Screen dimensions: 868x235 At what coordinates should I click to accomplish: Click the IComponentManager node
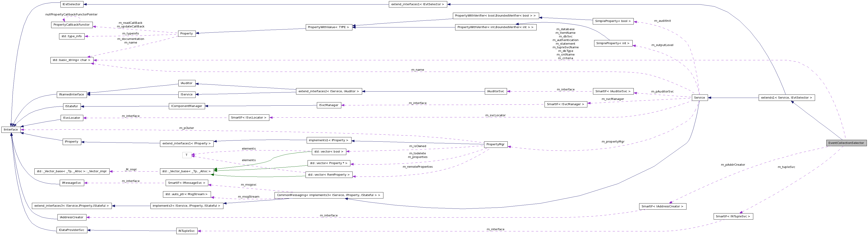186,106
